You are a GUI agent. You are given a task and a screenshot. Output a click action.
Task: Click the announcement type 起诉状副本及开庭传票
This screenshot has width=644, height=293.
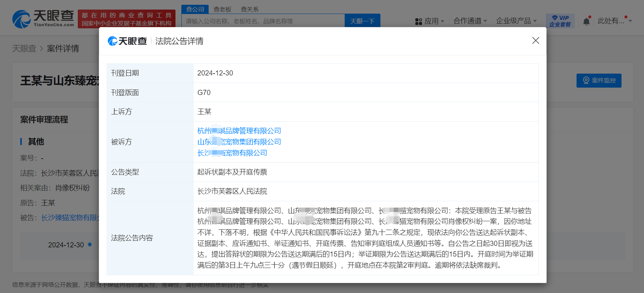(x=232, y=172)
